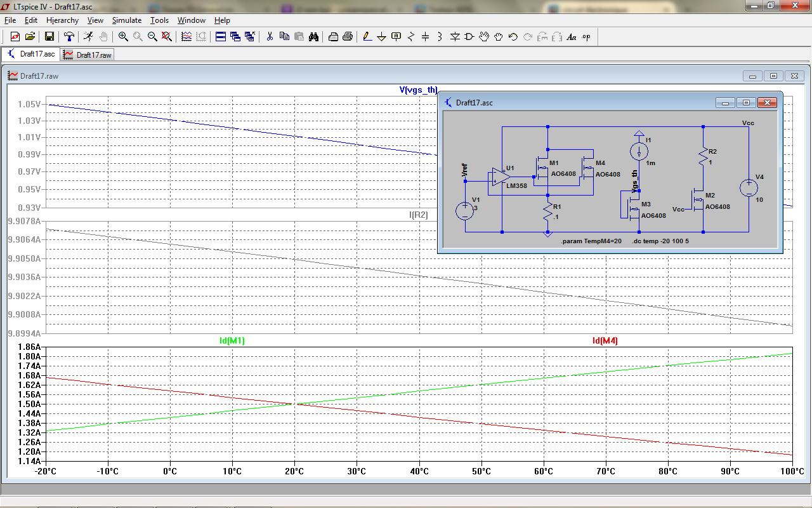Click the Id(M4) red trace label

pyautogui.click(x=605, y=341)
